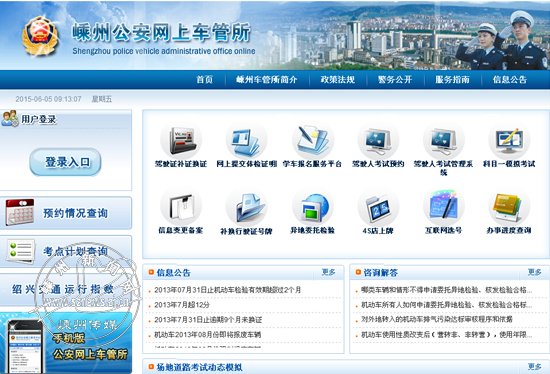Open the 办事进度查询 icon
This screenshot has height=374, width=550.
point(509,208)
